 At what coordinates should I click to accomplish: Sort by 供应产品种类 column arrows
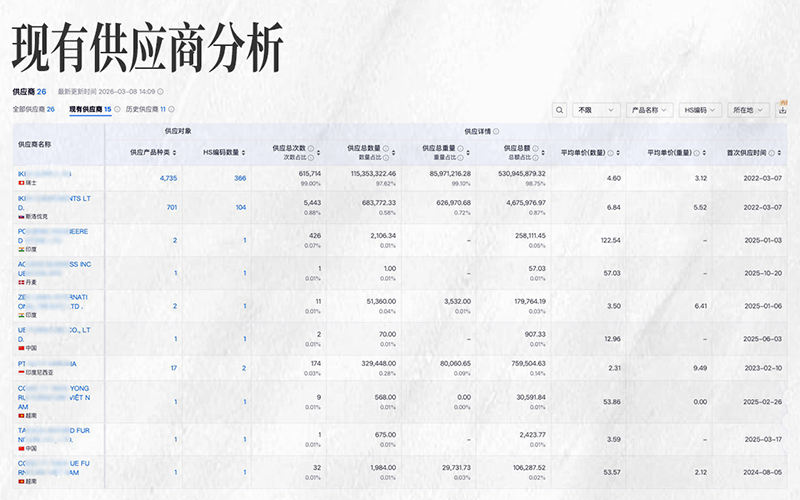coord(178,152)
